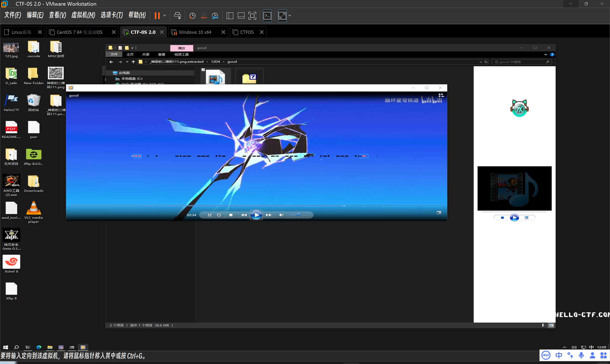Open the address bar history dropdown

tap(481, 62)
